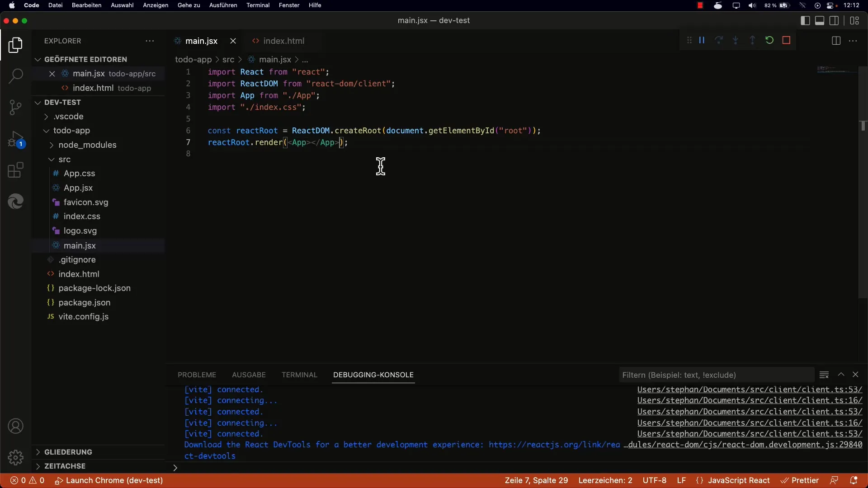Close main.jsx in open editors list
The width and height of the screenshot is (868, 488).
tap(52, 74)
